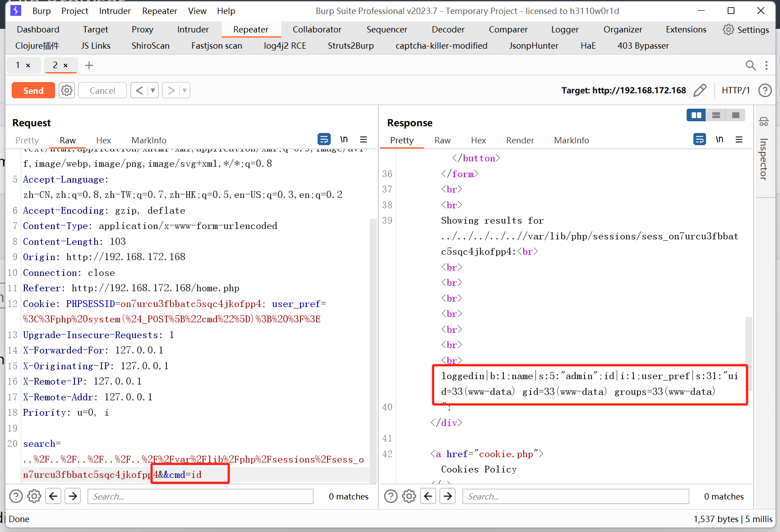Viewport: 780px width, 532px height.
Task: Open Burp Settings gear
Action: coord(746,30)
